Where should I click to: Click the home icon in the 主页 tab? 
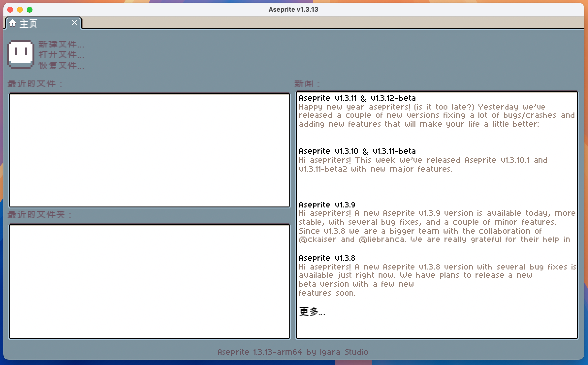[x=13, y=24]
